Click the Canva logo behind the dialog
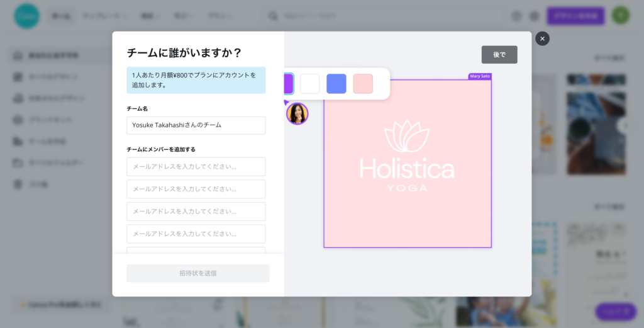Viewport: 644px width, 328px height. coord(26,16)
